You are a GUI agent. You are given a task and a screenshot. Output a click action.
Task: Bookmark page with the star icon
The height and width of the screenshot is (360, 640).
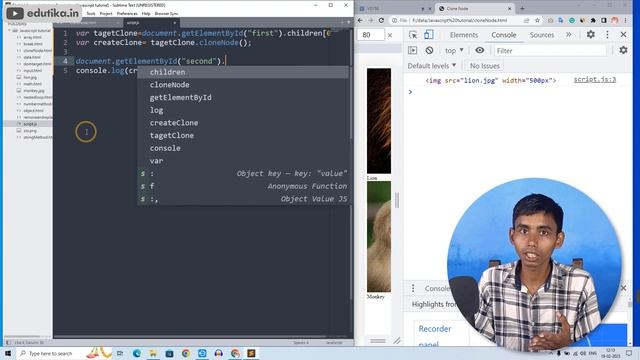pyautogui.click(x=537, y=20)
